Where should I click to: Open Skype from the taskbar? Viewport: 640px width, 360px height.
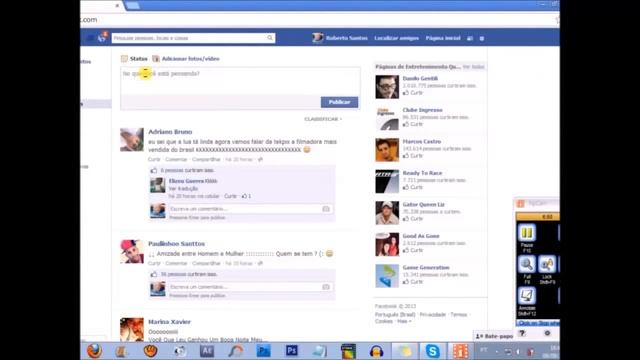click(433, 351)
